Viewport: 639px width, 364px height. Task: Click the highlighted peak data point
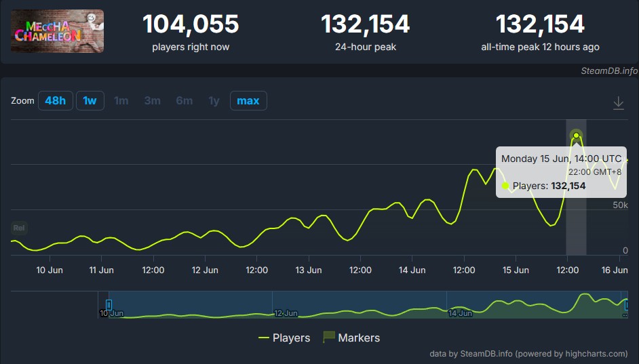(576, 135)
